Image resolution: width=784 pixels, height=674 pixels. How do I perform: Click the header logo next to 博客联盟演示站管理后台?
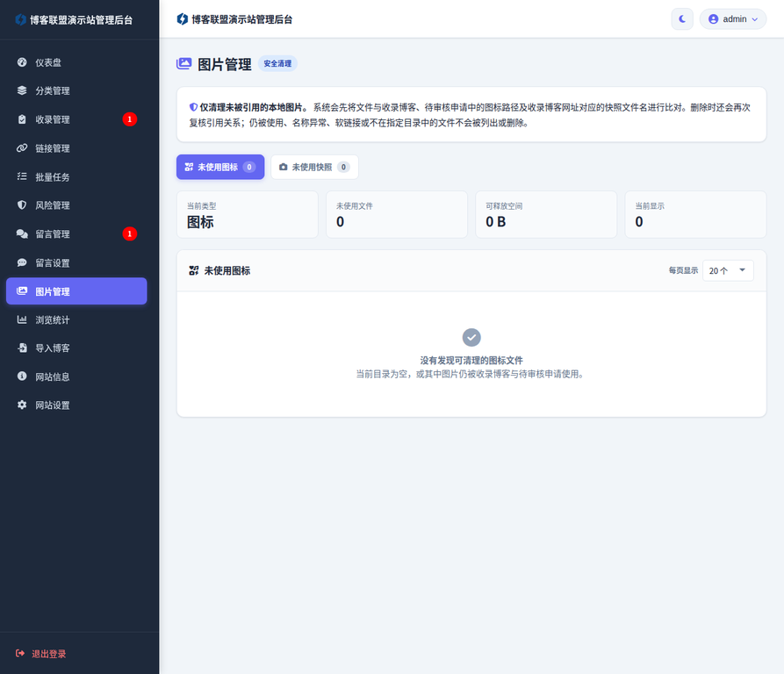point(183,19)
